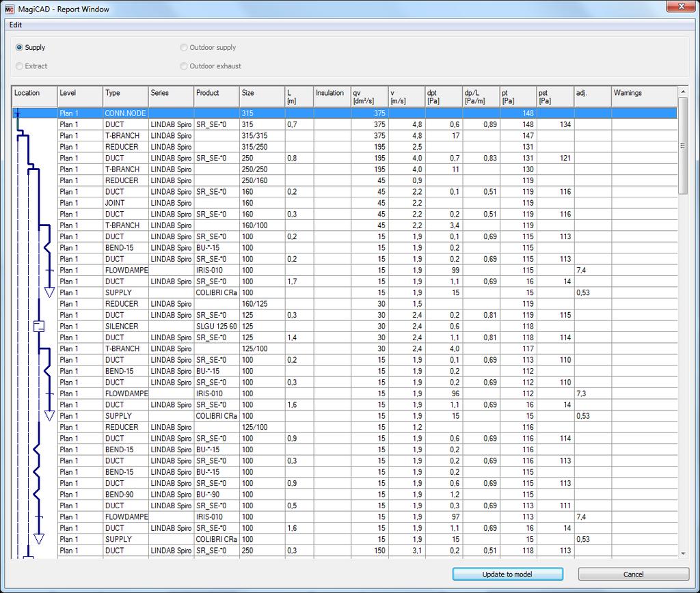Screen dimensions: 700x593
Task: Click the v [m/s] column header
Action: 407,96
